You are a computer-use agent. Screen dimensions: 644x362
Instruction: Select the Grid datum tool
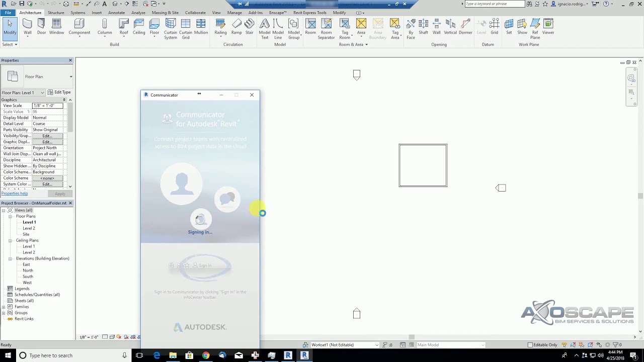[495, 27]
